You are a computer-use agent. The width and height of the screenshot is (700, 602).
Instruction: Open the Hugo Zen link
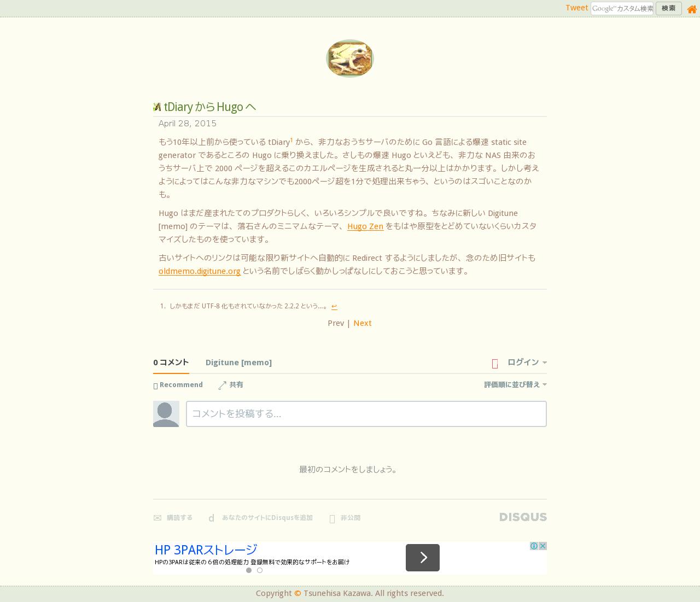tap(365, 226)
